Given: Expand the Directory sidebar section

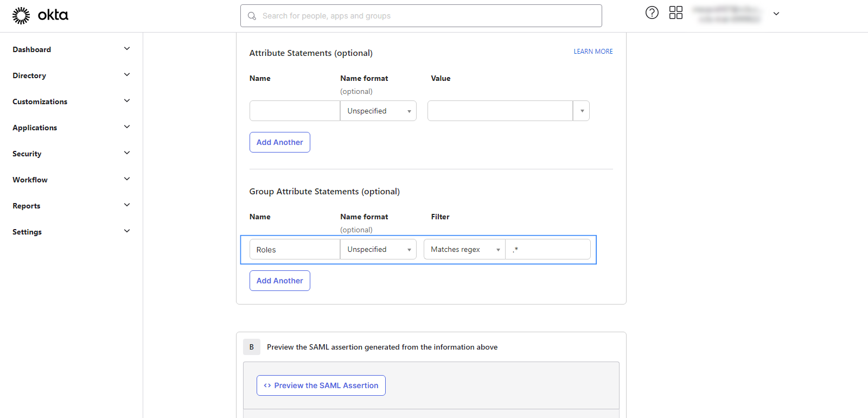Looking at the screenshot, I should click(x=126, y=75).
